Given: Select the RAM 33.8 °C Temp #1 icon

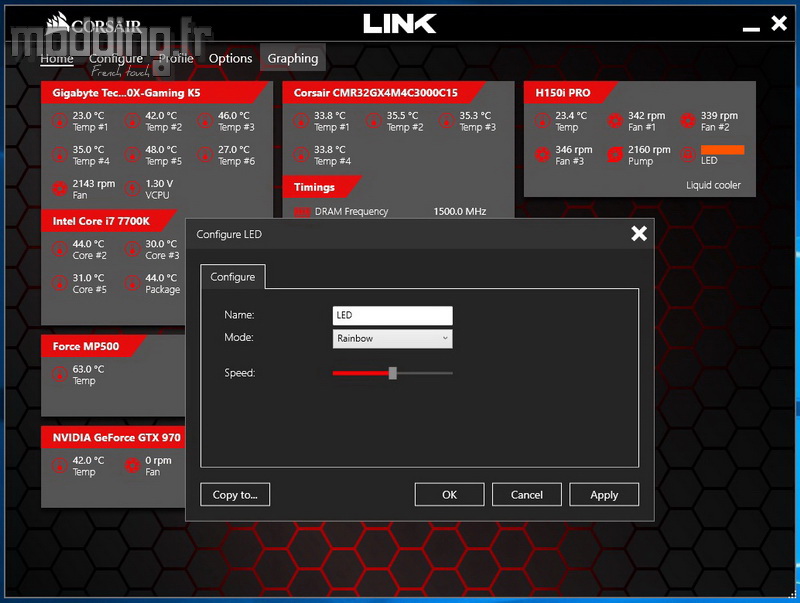Looking at the screenshot, I should (x=301, y=121).
